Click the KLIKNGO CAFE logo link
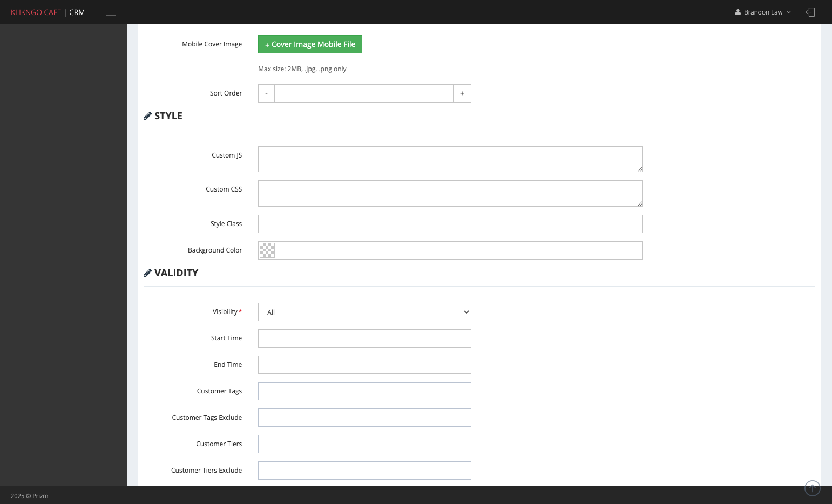 pos(36,12)
